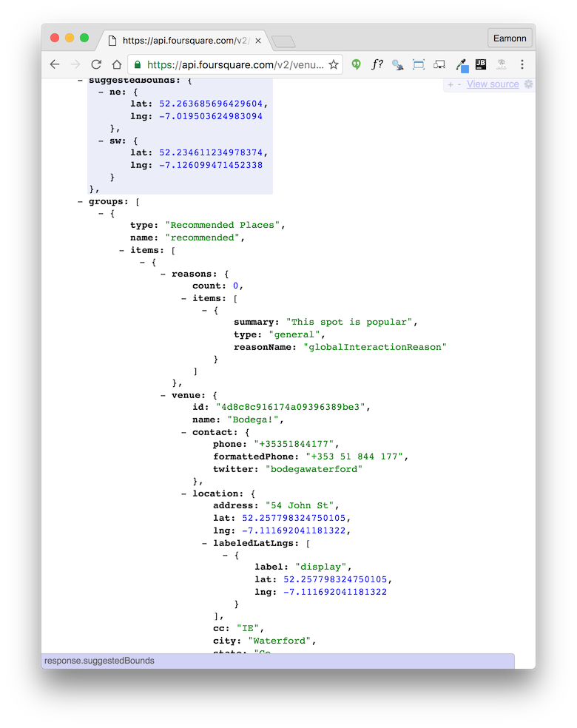
Task: Open the WhatFont (f?) extension
Action: pos(377,64)
